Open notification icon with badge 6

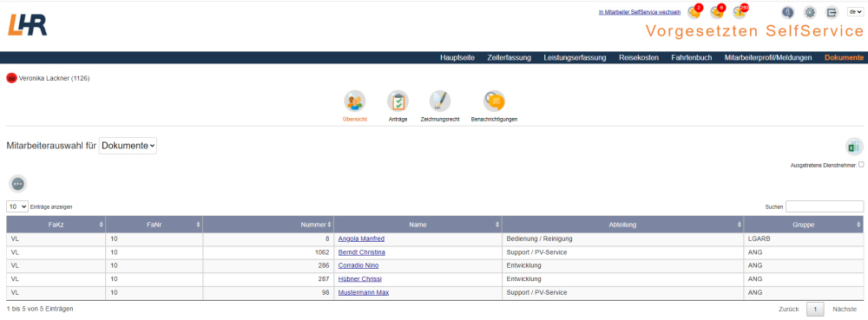[x=717, y=11]
